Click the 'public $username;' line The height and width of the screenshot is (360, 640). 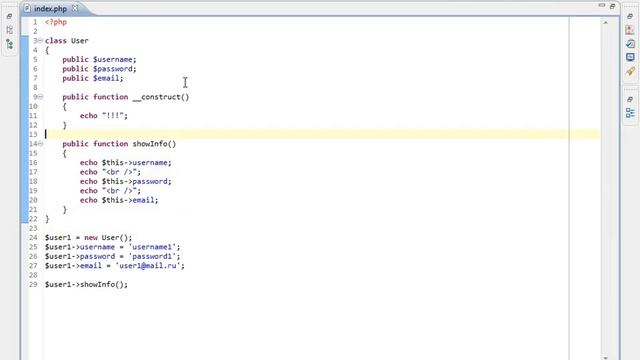coord(99,60)
